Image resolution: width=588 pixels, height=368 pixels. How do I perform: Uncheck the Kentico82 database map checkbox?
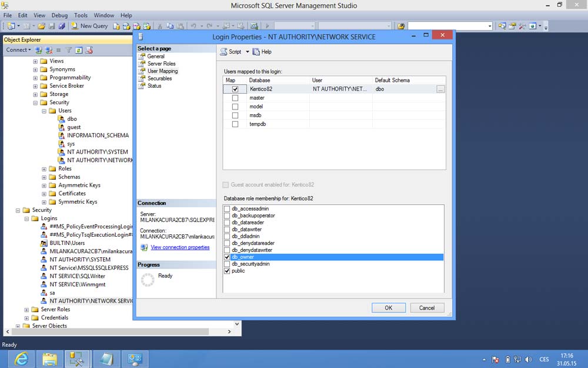click(x=235, y=89)
